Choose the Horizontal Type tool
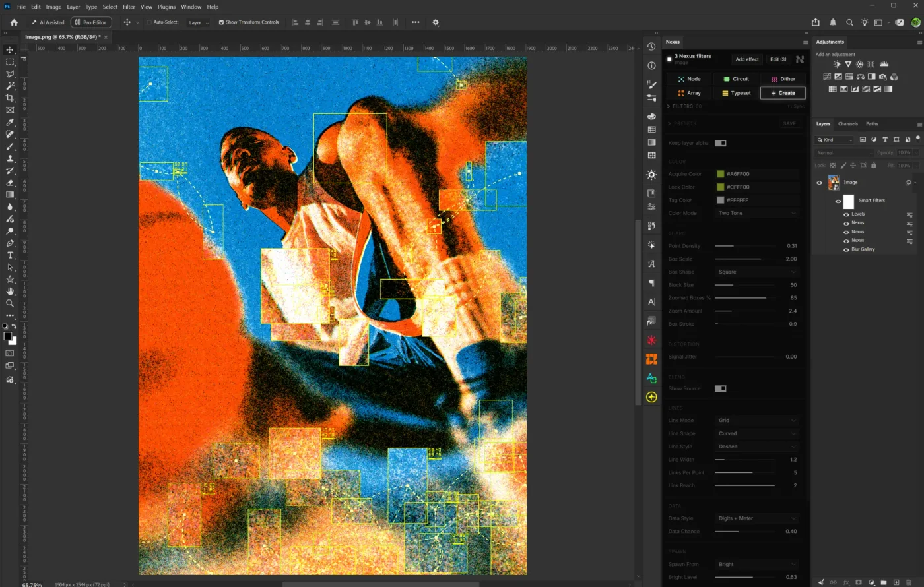Screen dimensions: 924x587 (10, 255)
